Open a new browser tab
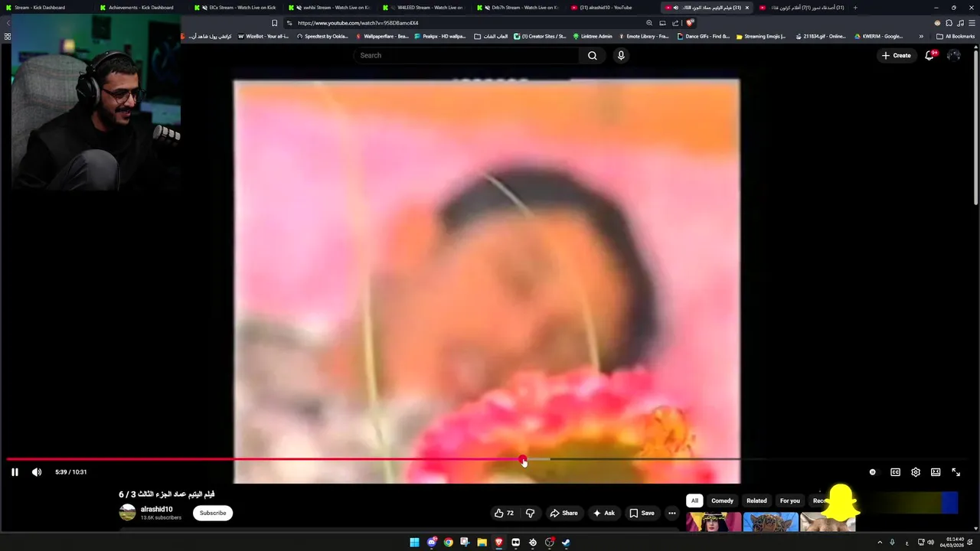Image resolution: width=980 pixels, height=551 pixels. [855, 8]
